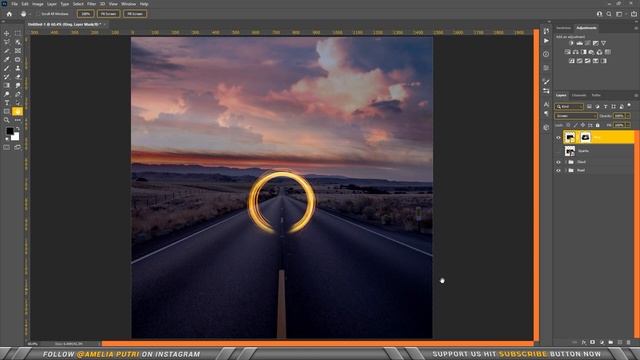Toggle filter for type layers

[605, 107]
